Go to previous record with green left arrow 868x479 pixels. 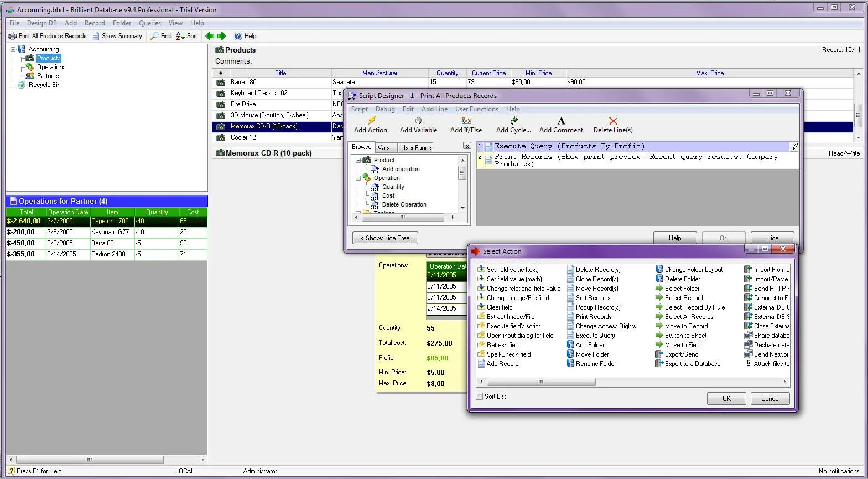[x=210, y=36]
